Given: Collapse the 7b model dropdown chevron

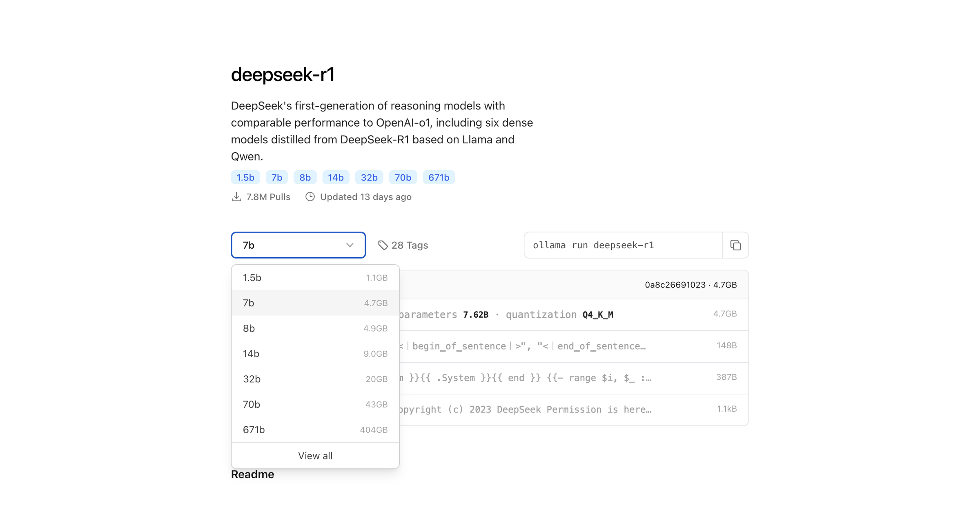Looking at the screenshot, I should [350, 245].
